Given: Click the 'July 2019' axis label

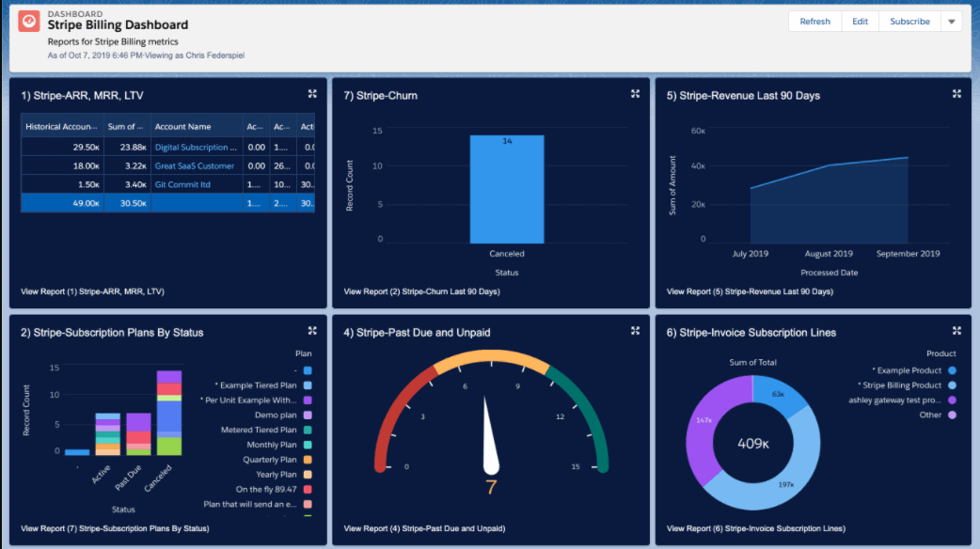Looking at the screenshot, I should 750,254.
